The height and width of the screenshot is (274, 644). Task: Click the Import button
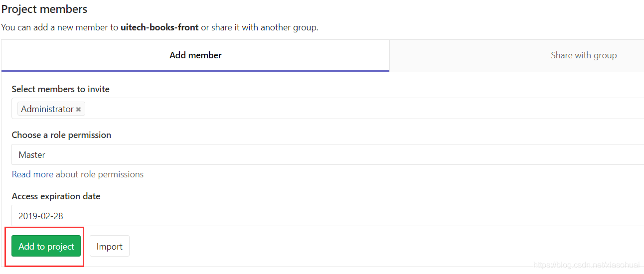tap(110, 246)
